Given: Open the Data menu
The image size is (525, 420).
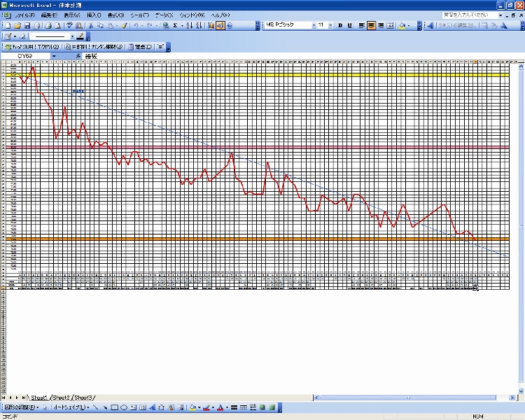Looking at the screenshot, I should click(x=164, y=15).
